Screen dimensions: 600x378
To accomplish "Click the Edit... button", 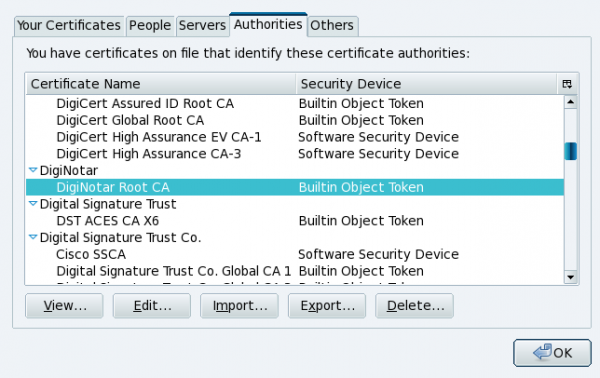I will point(152,306).
